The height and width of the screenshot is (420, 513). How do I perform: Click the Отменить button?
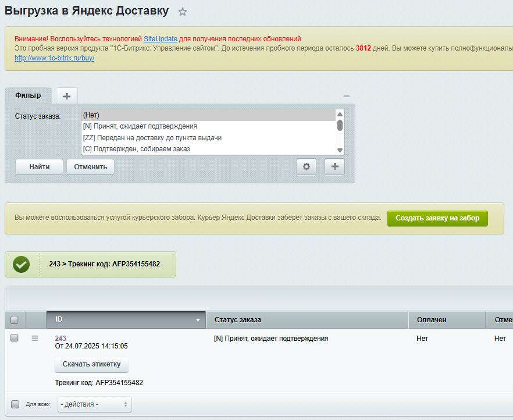click(x=90, y=167)
